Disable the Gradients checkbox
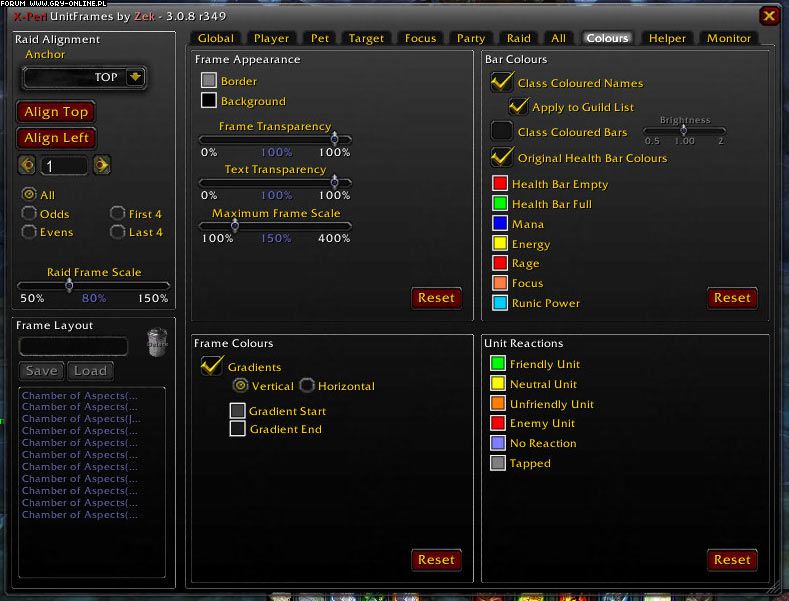The width and height of the screenshot is (789, 601). [212, 367]
